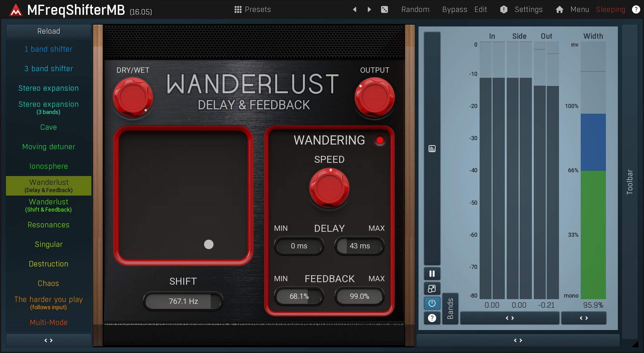This screenshot has width=644, height=353.
Task: Open meters help question icon
Action: pyautogui.click(x=432, y=318)
